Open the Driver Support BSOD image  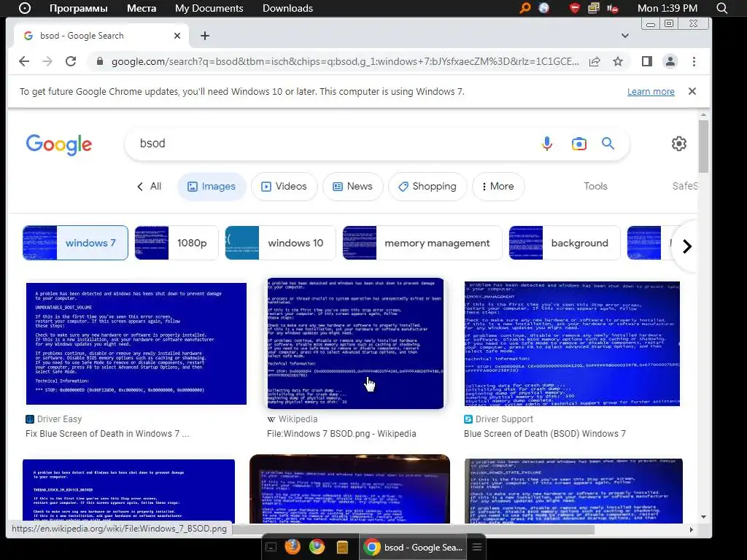click(572, 343)
